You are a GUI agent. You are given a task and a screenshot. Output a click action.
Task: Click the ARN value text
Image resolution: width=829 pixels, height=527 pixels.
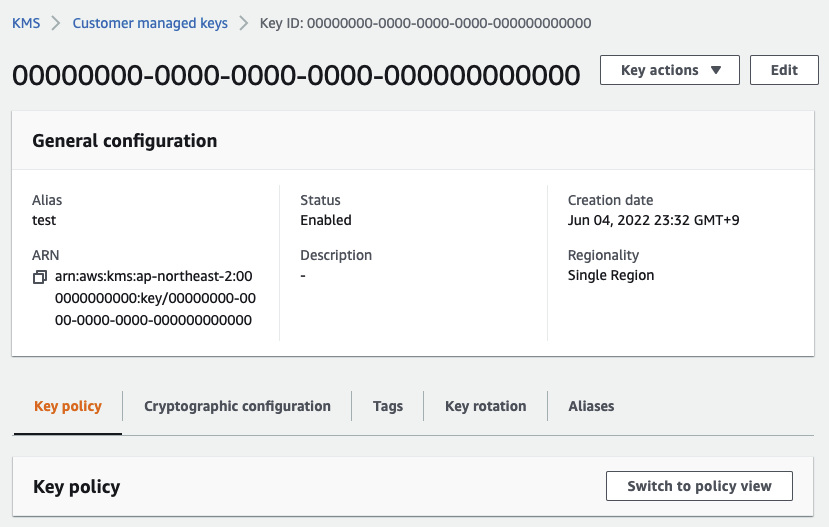(153, 298)
